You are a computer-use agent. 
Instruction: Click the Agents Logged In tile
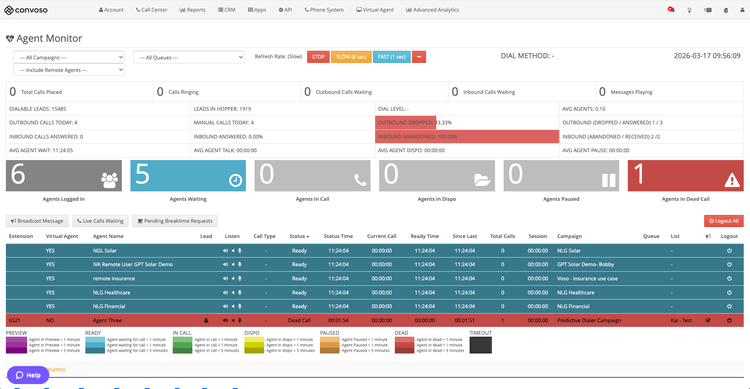[64, 176]
